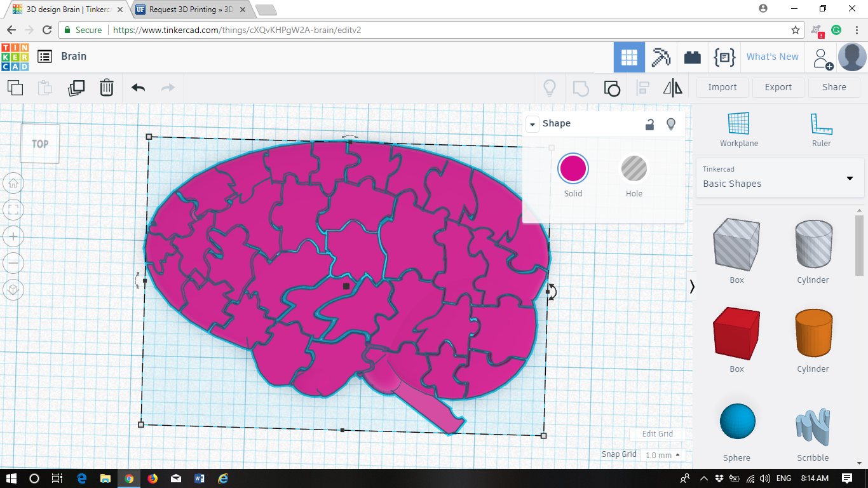Toggle the shape lock icon
868x488 pixels.
coord(649,124)
